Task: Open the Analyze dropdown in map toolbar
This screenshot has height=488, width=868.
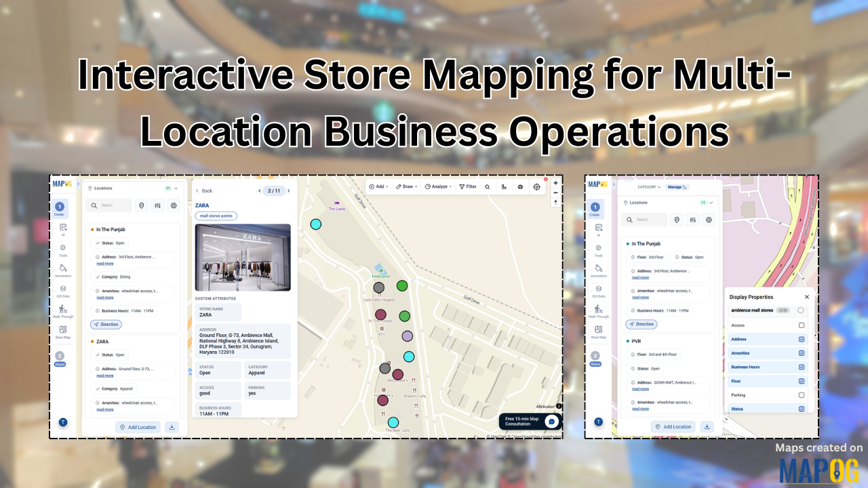Action: (438, 186)
